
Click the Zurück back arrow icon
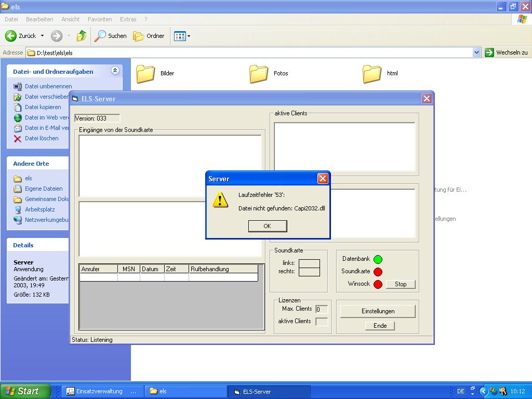tap(11, 36)
